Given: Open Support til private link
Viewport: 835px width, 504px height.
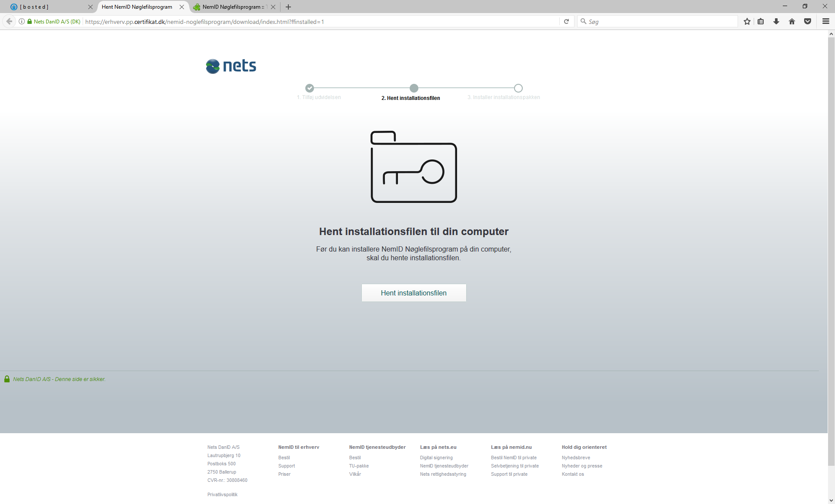Looking at the screenshot, I should [509, 474].
